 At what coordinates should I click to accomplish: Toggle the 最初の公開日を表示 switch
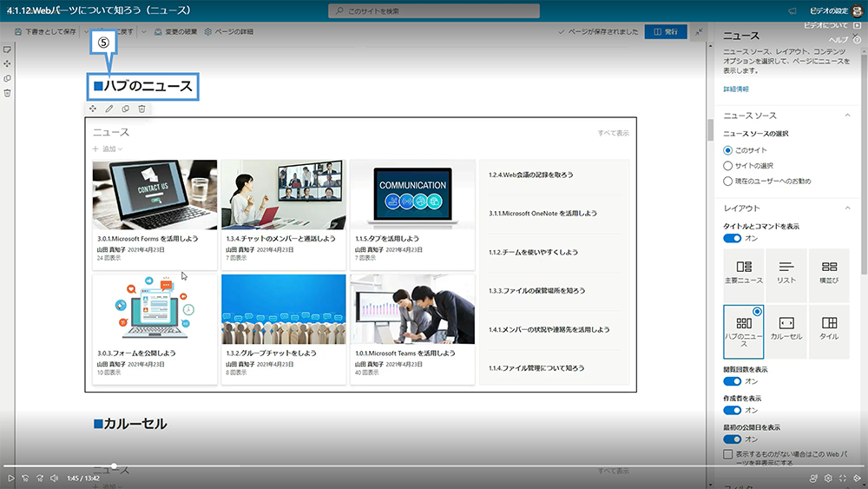[x=733, y=439]
